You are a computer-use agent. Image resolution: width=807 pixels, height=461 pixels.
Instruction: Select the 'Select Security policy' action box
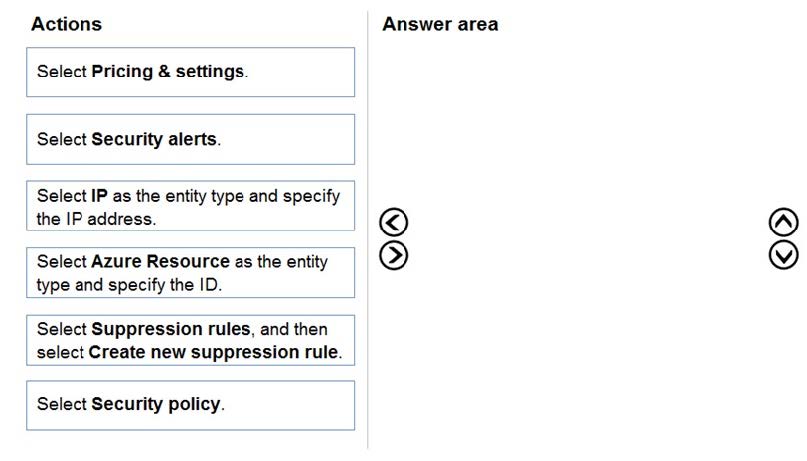pyautogui.click(x=190, y=405)
